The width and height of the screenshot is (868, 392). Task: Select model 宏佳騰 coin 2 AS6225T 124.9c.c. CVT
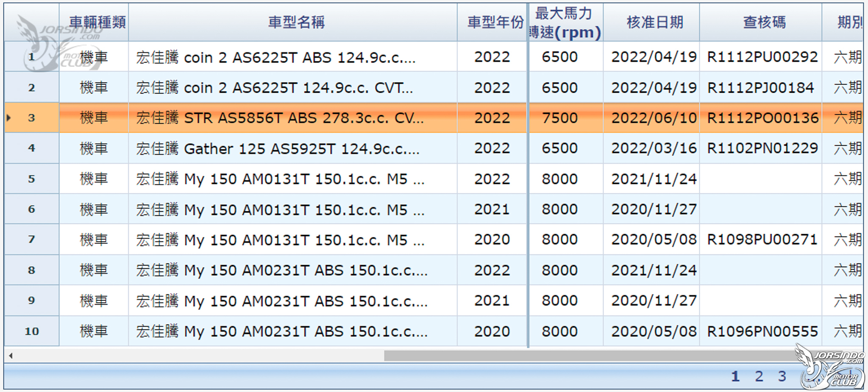(274, 88)
